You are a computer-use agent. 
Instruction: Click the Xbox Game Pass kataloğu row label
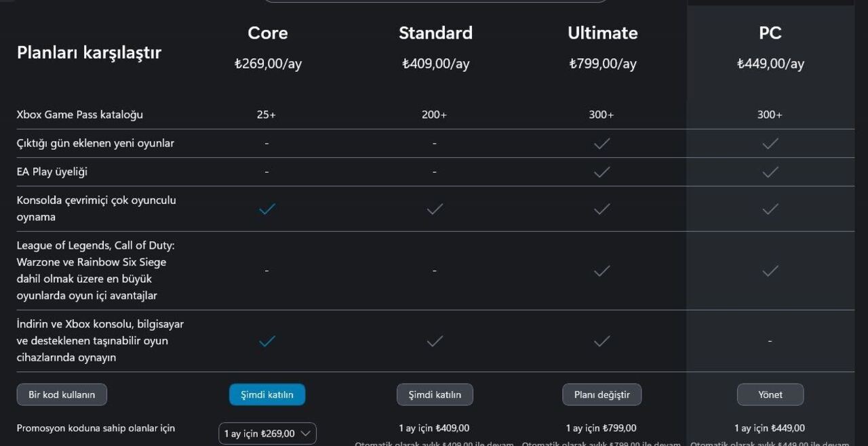click(79, 115)
